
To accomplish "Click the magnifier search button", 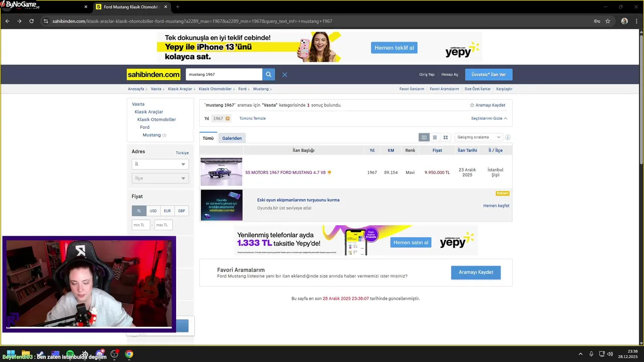I will 269,74.
